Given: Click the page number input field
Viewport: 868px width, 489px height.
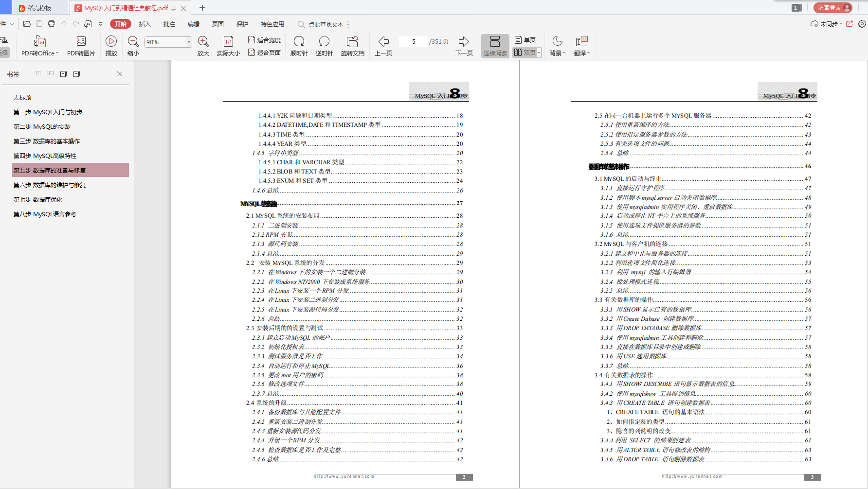Looking at the screenshot, I should click(x=414, y=42).
